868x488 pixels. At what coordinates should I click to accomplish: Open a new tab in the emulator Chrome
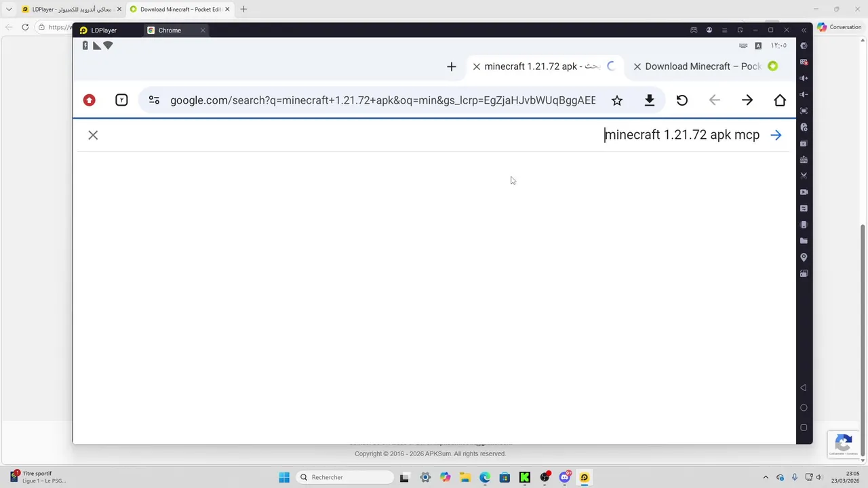pyautogui.click(x=452, y=66)
